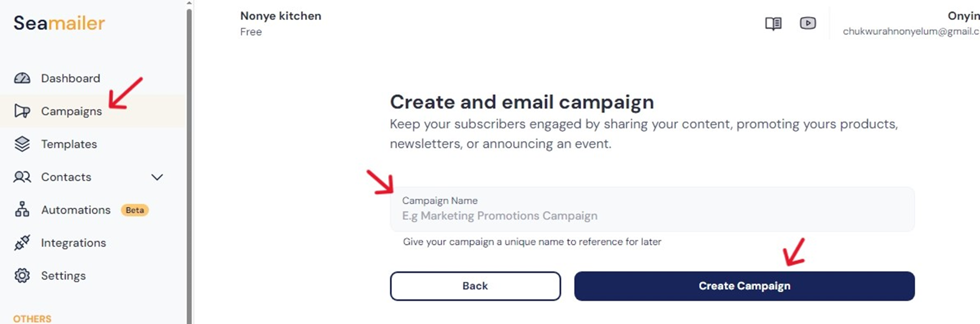Click the sidebar vertical scrollbar
Image resolution: width=980 pixels, height=324 pixels.
pos(189,158)
